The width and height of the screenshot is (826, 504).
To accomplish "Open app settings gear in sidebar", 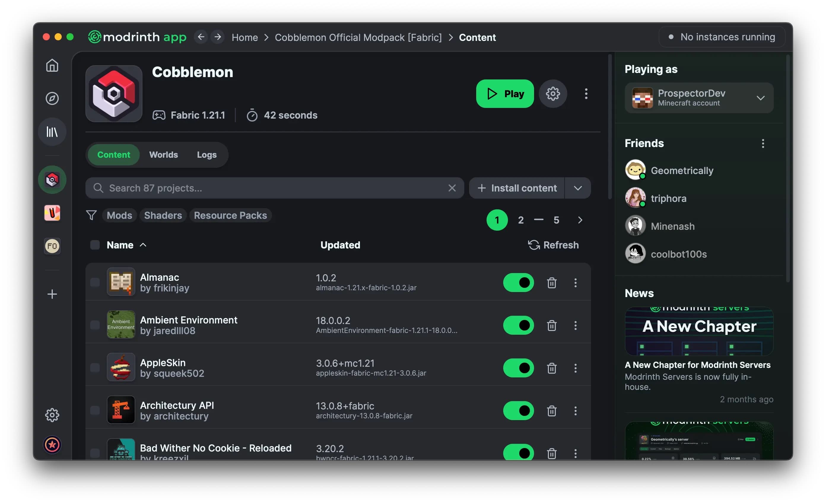I will (x=52, y=415).
